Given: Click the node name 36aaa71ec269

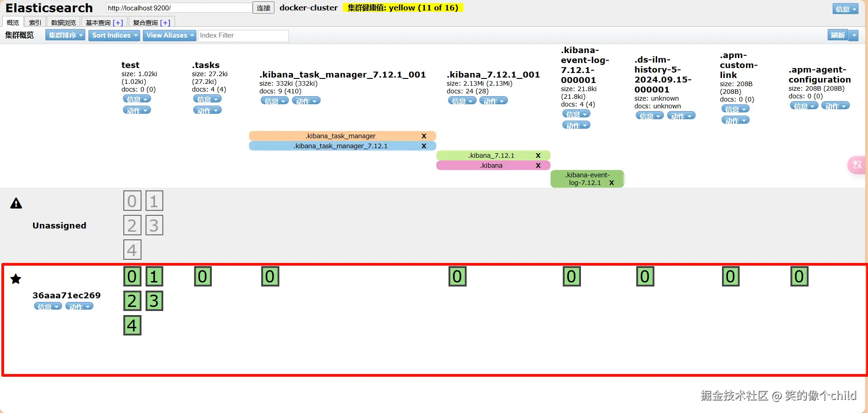Looking at the screenshot, I should click(x=66, y=296).
